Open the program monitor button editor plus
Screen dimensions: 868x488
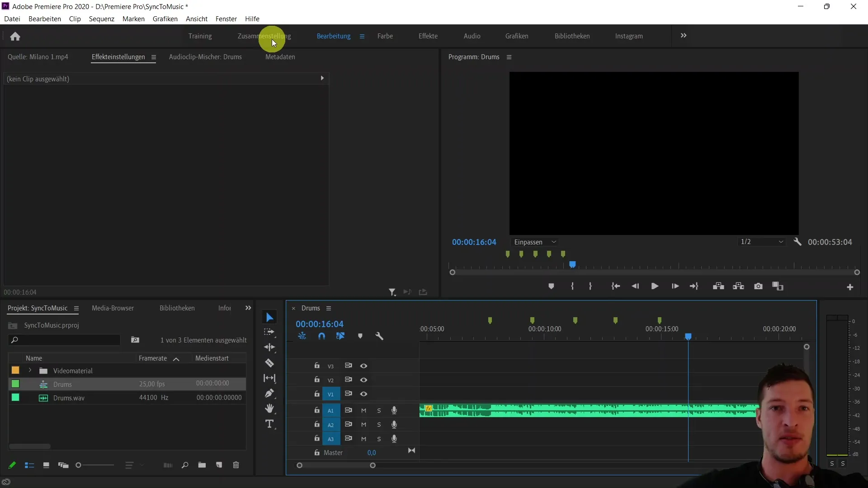(850, 287)
